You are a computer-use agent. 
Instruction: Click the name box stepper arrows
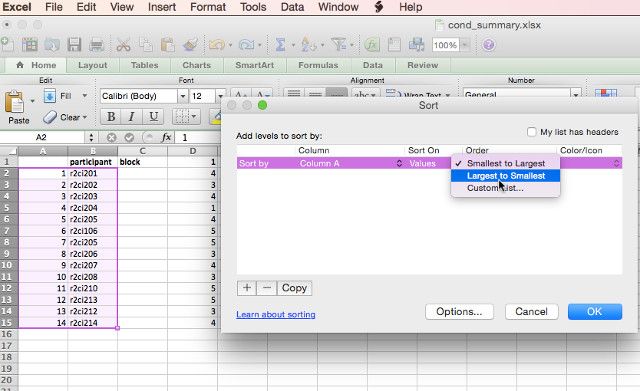coord(91,138)
